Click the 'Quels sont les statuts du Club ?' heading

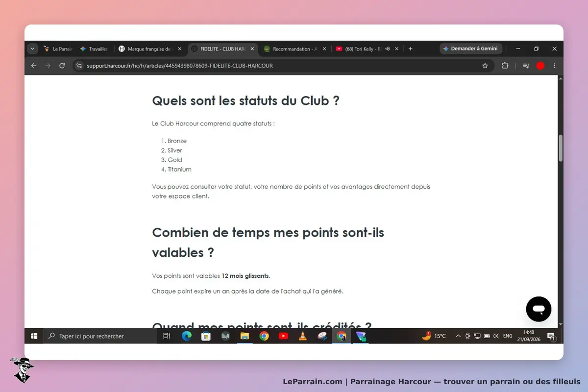(x=246, y=100)
